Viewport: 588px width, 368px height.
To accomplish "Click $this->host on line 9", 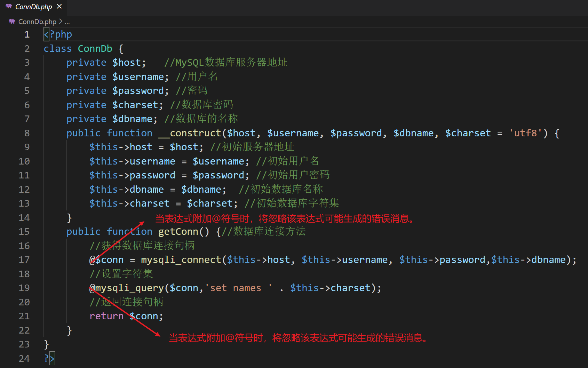I will point(121,147).
